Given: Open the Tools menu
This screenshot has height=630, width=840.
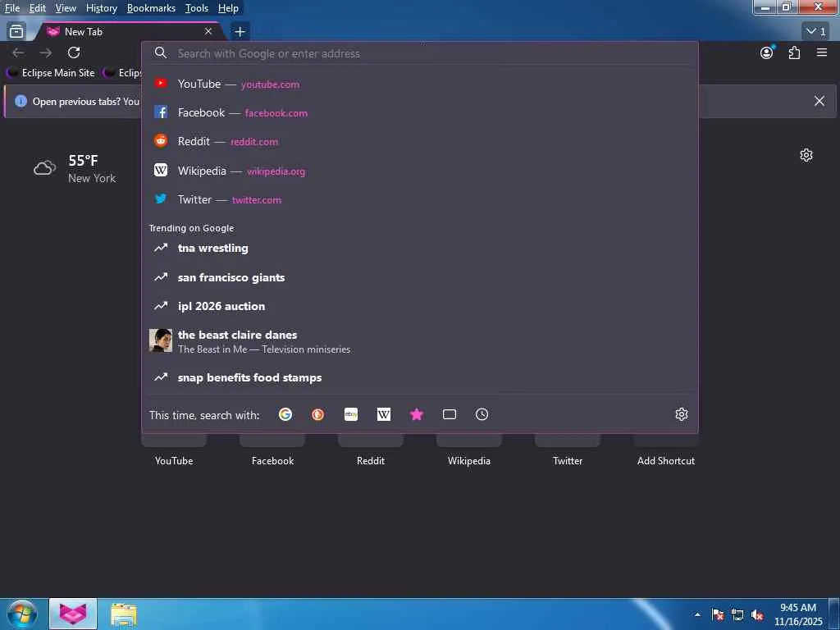Looking at the screenshot, I should tap(197, 8).
